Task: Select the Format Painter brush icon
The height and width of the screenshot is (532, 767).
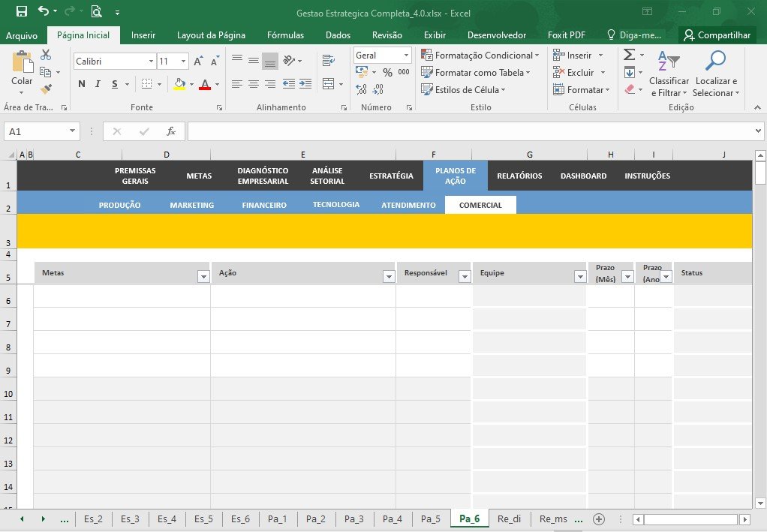Action: [46, 89]
